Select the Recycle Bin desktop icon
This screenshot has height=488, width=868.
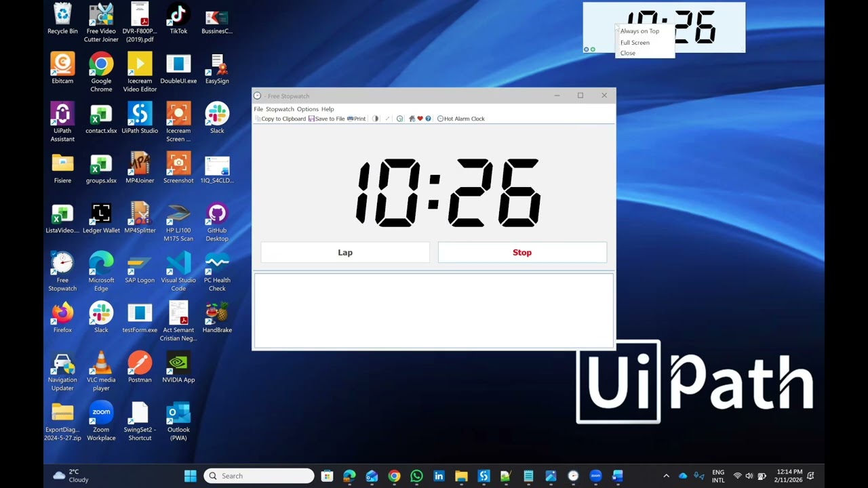click(62, 19)
